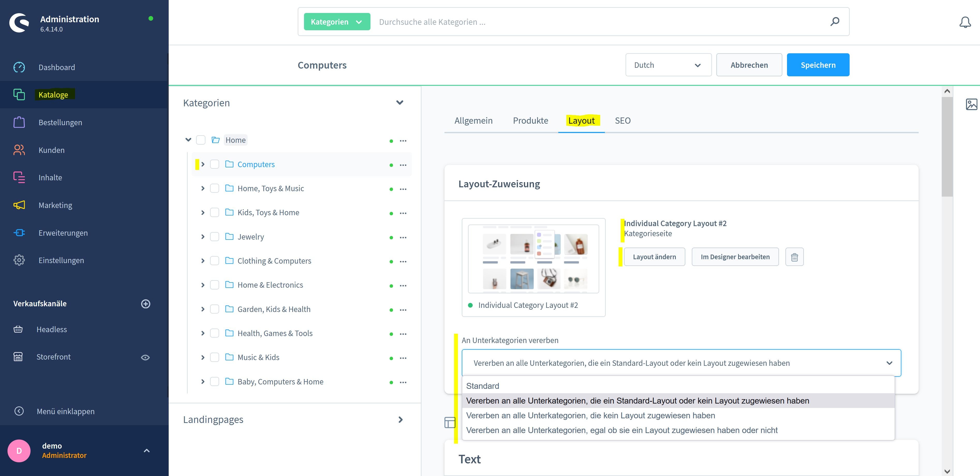This screenshot has height=476, width=980.
Task: Toggle checkbox next to Computers category
Action: [215, 164]
